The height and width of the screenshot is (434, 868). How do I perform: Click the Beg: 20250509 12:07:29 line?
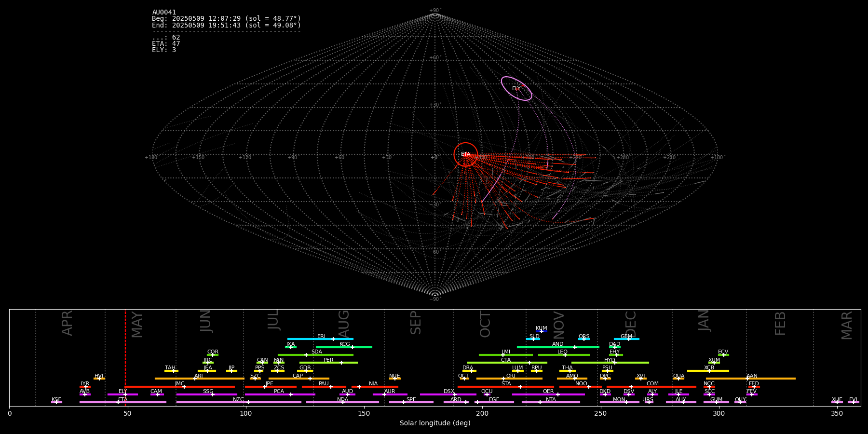click(226, 19)
